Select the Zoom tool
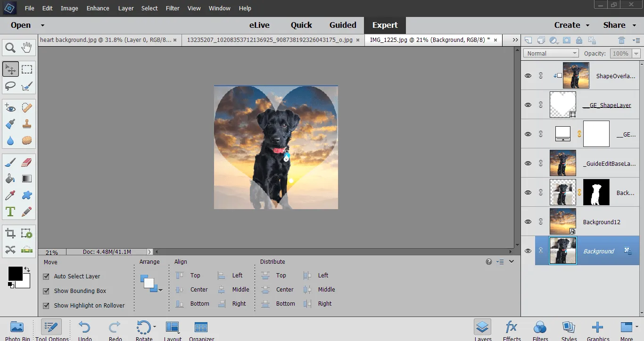644x341 pixels. coord(10,47)
